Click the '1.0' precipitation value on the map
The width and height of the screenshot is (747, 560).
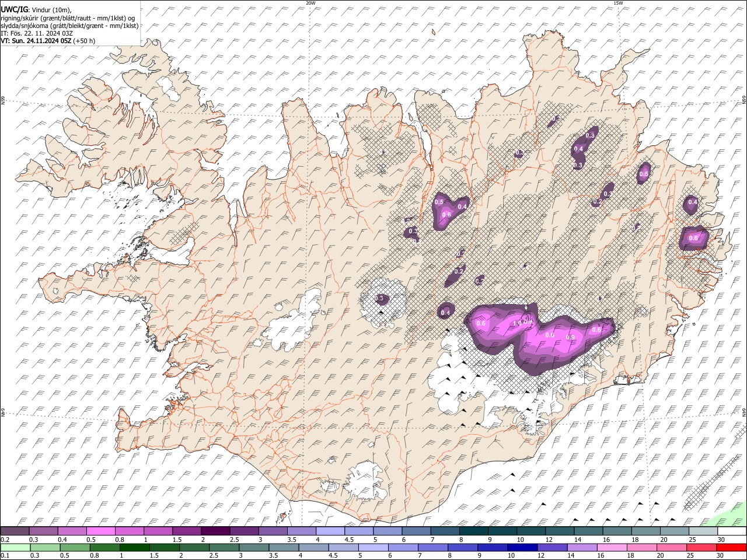[x=517, y=324]
